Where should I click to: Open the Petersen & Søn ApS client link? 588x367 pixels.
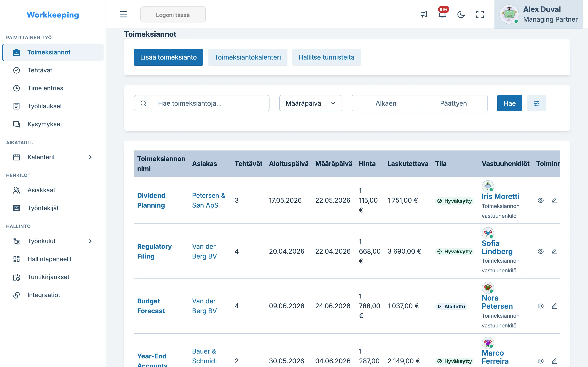tap(208, 200)
